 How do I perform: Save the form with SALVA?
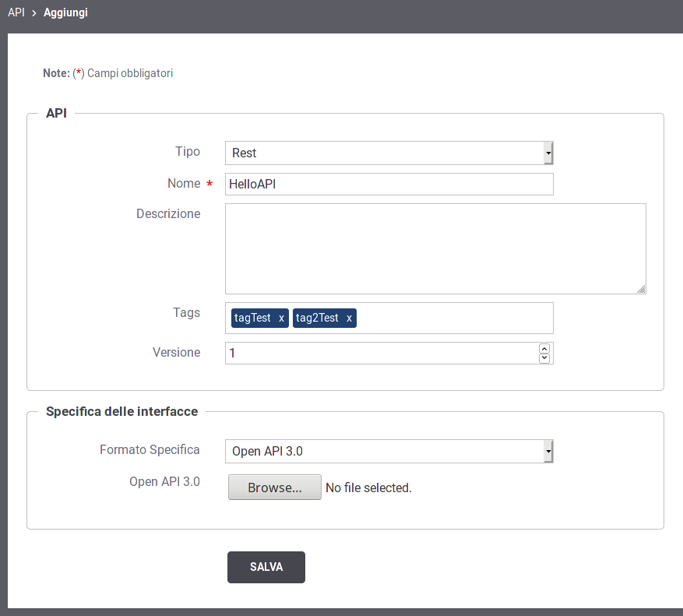point(266,567)
